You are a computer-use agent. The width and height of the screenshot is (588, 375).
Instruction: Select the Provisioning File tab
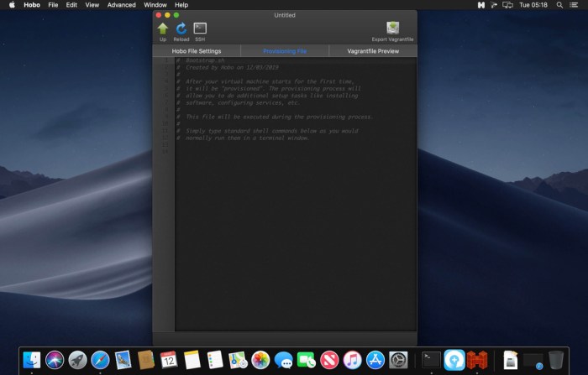pos(284,51)
